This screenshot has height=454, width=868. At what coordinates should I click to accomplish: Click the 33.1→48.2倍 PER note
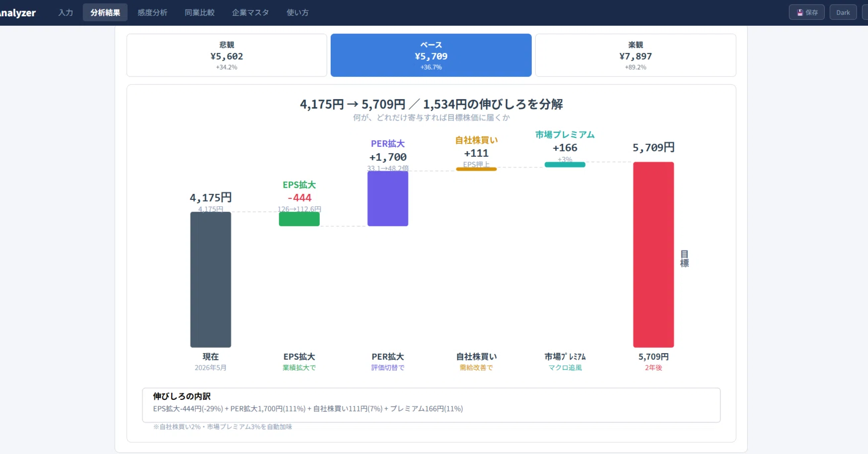pyautogui.click(x=388, y=168)
